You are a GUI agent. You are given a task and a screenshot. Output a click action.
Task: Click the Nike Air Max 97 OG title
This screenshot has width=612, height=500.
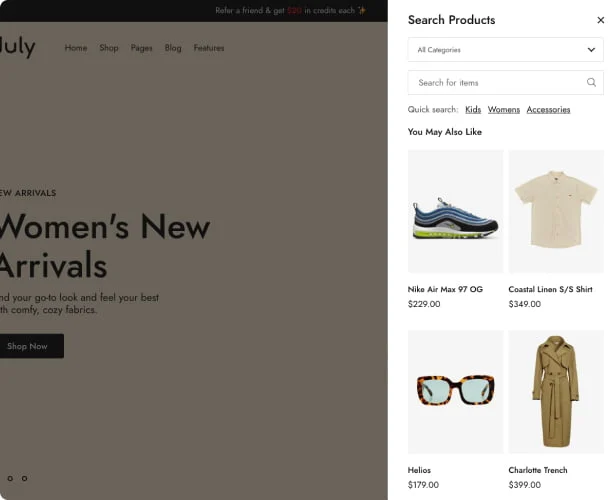click(x=445, y=289)
